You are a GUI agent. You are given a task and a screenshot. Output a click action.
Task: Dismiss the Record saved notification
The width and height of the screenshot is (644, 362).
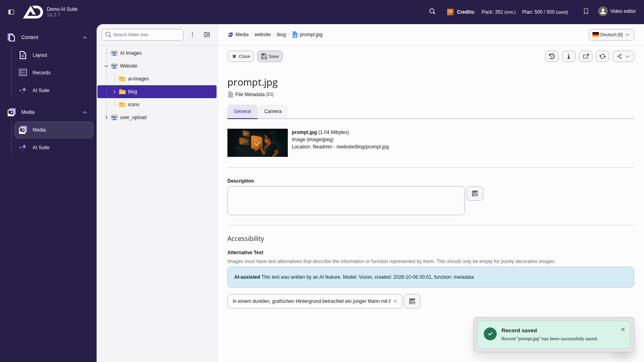click(x=623, y=329)
